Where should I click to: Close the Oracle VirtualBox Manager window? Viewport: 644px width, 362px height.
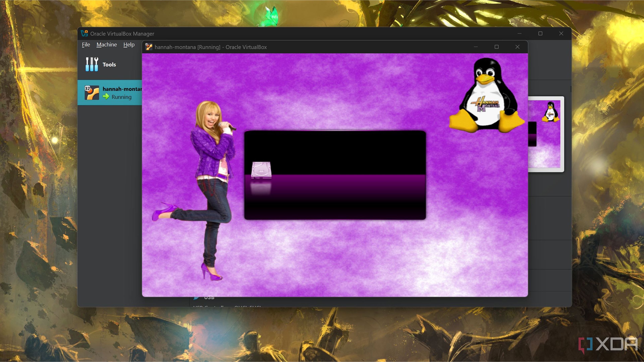point(561,34)
